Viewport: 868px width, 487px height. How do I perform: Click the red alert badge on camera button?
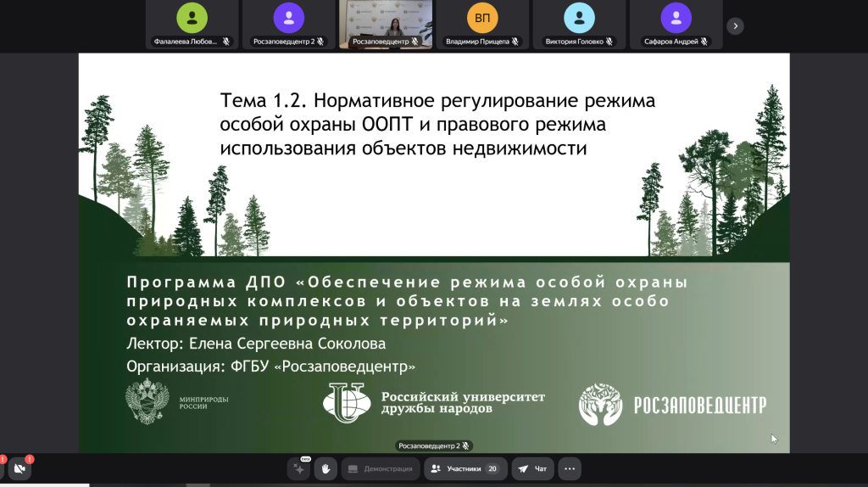point(30,459)
